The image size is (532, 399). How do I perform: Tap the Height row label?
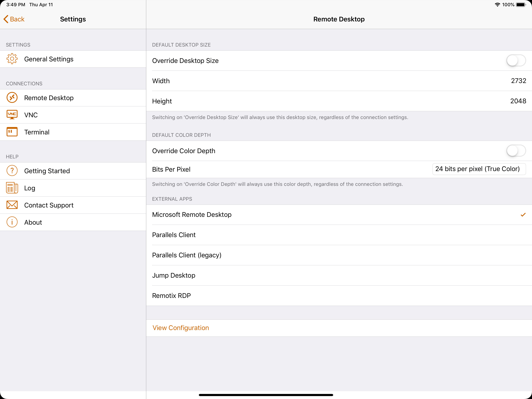(x=162, y=101)
